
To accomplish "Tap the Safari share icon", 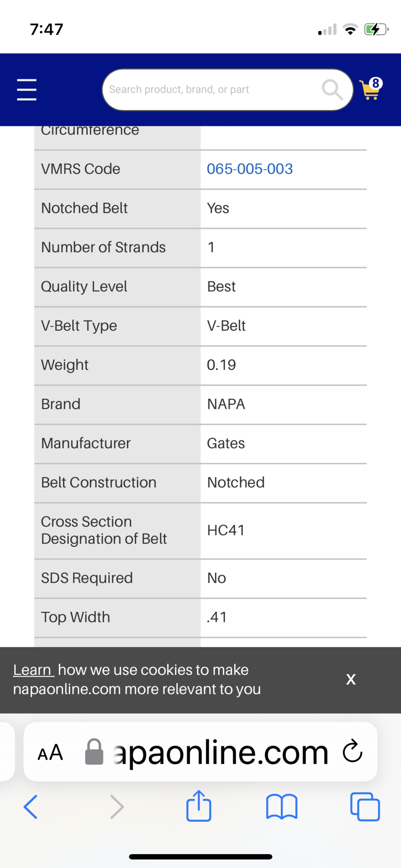I will point(199,806).
